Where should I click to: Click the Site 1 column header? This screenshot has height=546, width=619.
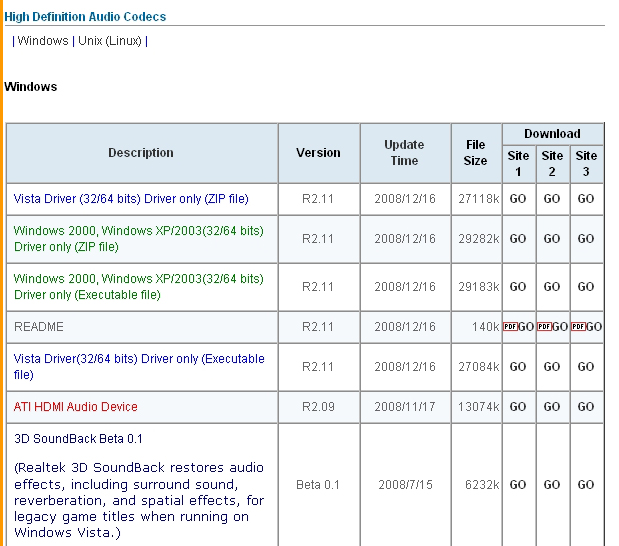[518, 163]
